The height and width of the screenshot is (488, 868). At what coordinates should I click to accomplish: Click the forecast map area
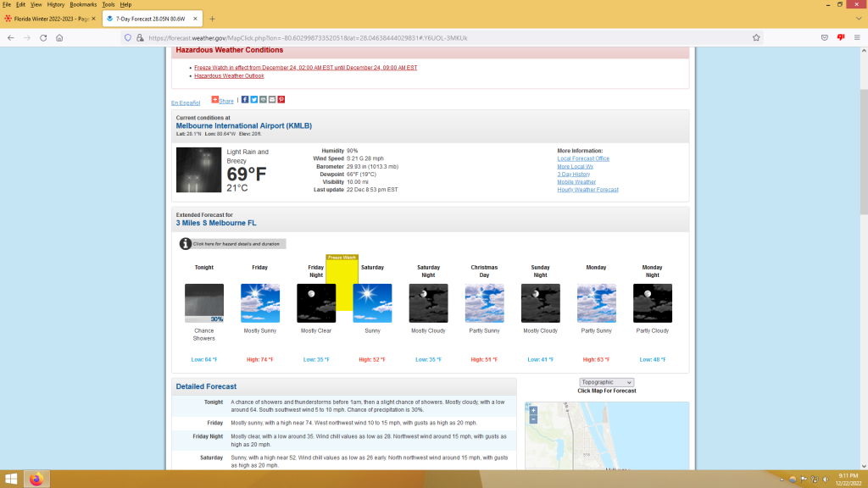pos(607,436)
